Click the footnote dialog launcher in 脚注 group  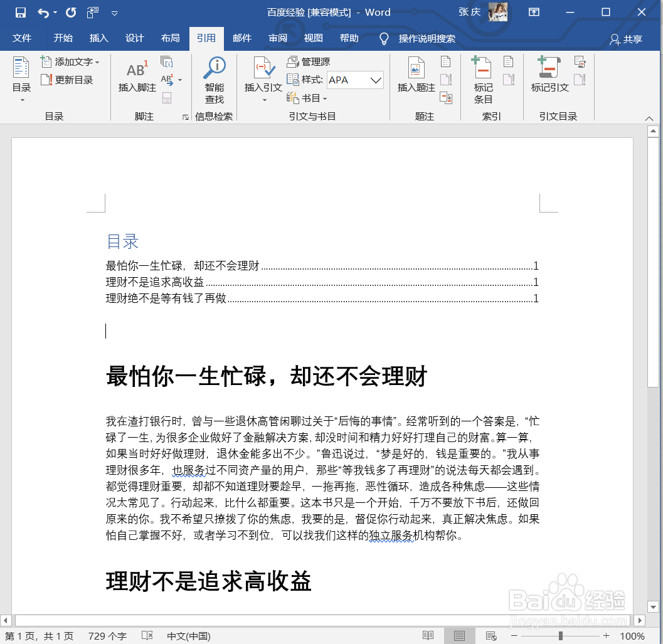[184, 117]
